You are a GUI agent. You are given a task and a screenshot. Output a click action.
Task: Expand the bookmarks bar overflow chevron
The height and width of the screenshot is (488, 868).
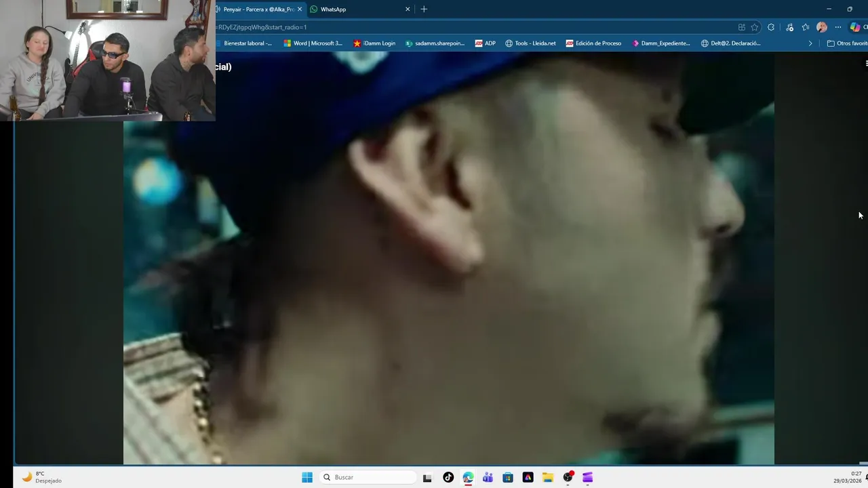click(x=810, y=43)
